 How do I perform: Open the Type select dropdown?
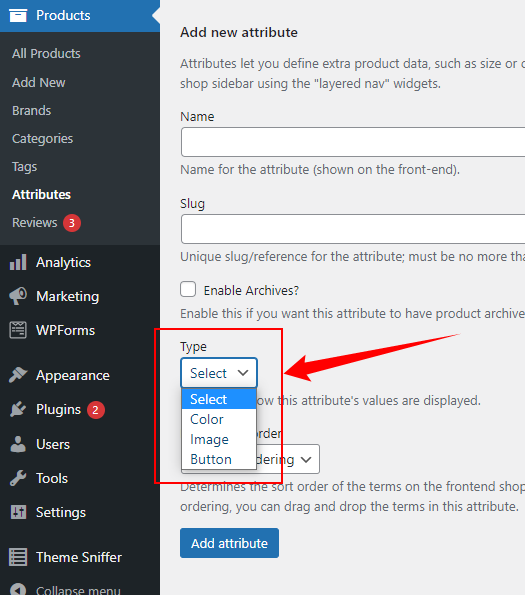[219, 373]
